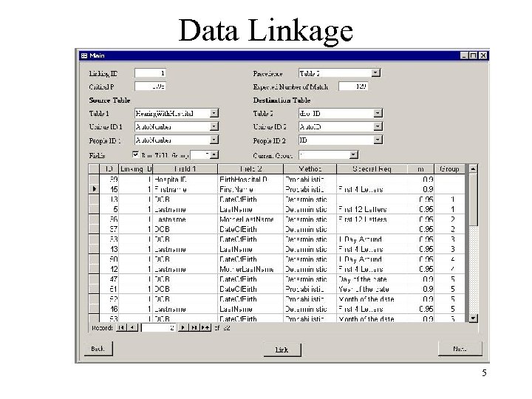Click Year of the date cell
Image resolution: width=532 pixels, height=399 pixels.
coord(372,289)
